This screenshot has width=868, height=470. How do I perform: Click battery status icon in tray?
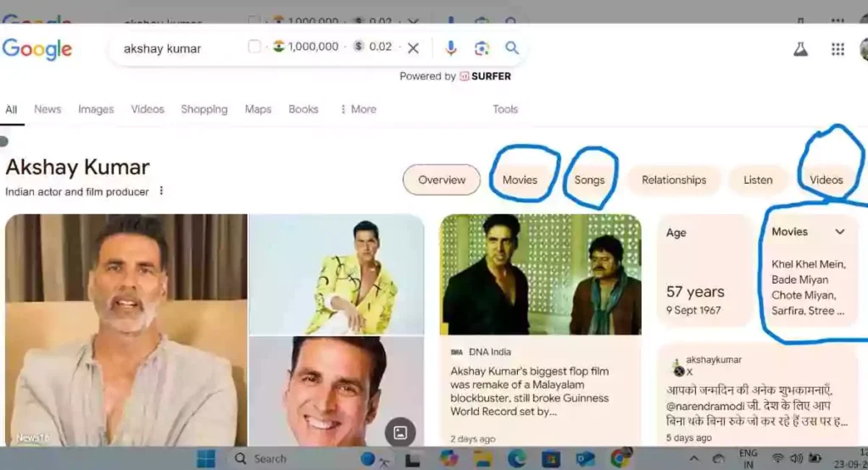tap(815, 458)
